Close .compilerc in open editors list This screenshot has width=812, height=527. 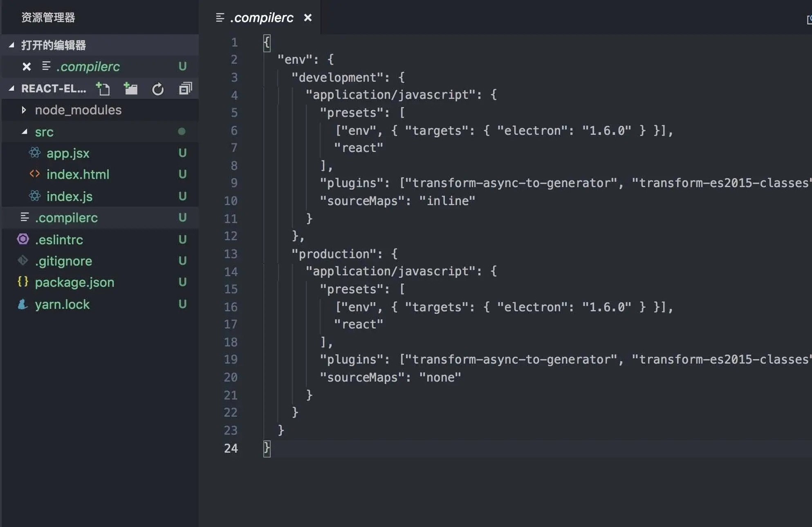pos(27,67)
